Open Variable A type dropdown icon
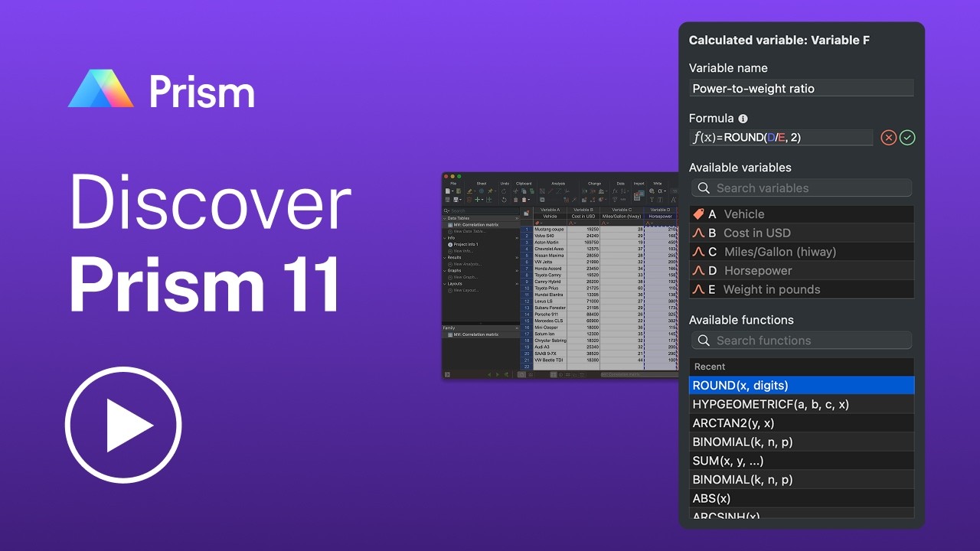 tap(537, 223)
